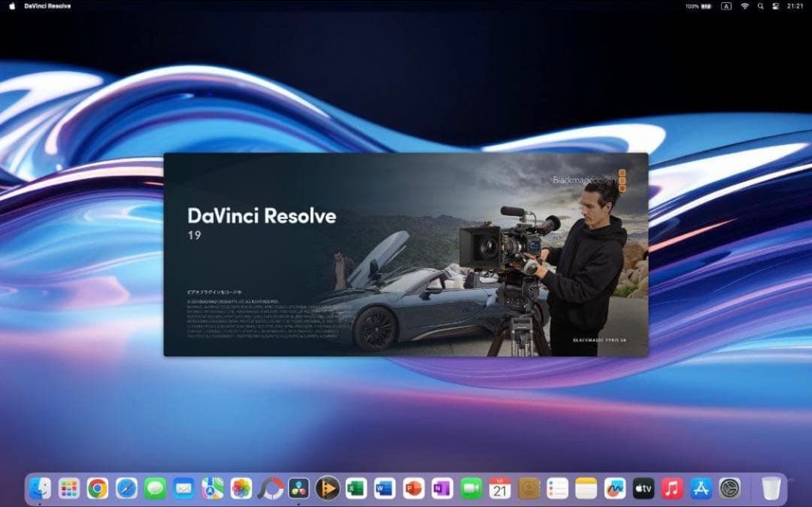Open the DaVinci Resolve menu bar item

tap(47, 6)
